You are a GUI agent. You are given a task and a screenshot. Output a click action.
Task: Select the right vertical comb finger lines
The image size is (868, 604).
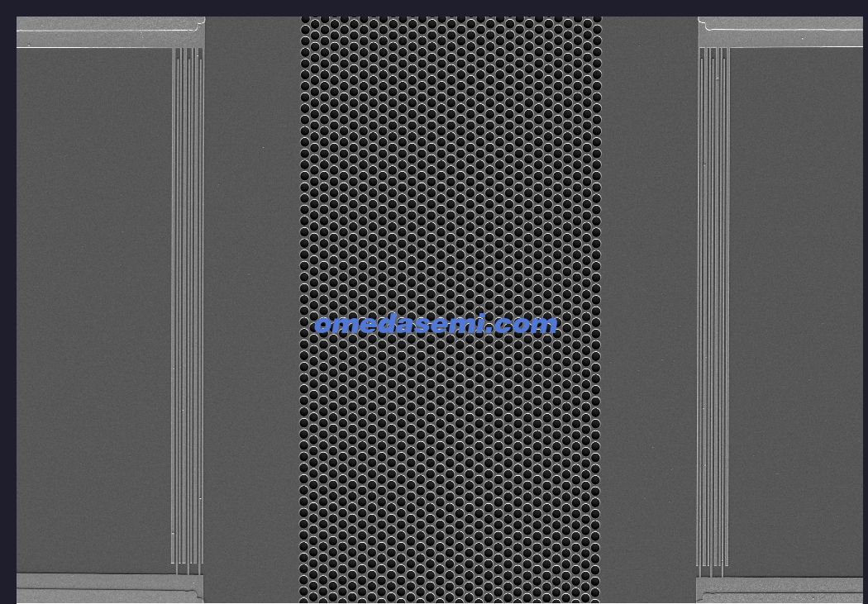click(713, 306)
